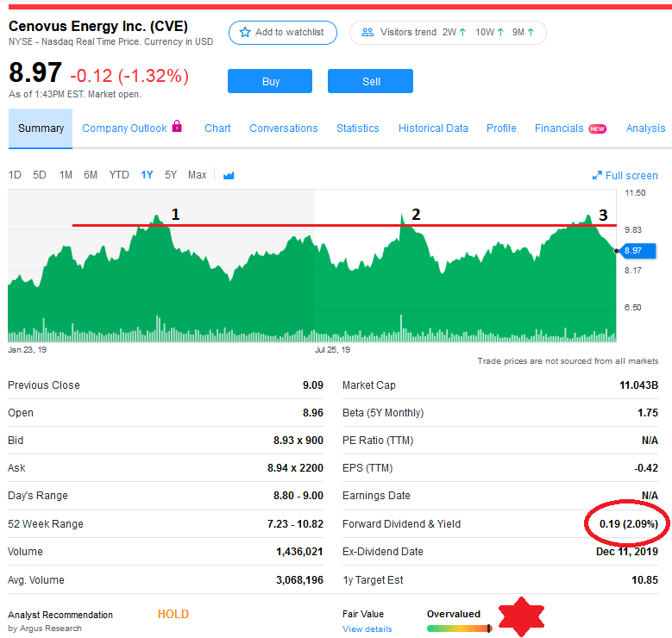The height and width of the screenshot is (638, 672).
Task: Click the price change -0.12 (-1.32%)
Action: [x=129, y=76]
